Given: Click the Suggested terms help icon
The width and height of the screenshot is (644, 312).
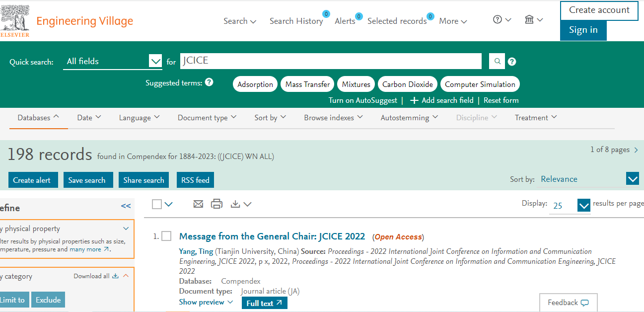Looking at the screenshot, I should point(209,82).
